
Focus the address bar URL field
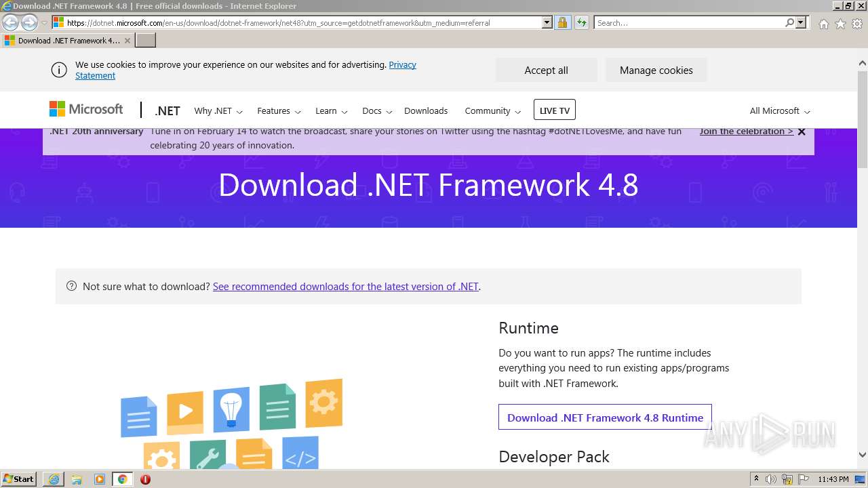pos(303,23)
